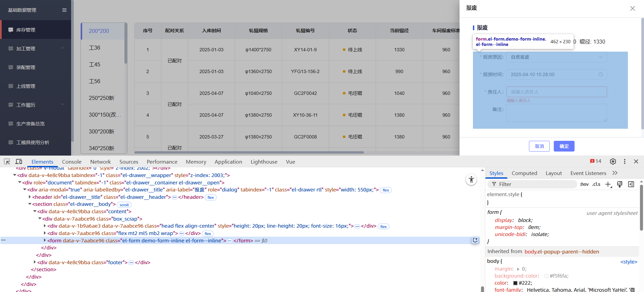Open the 装配管理 sidebar item

coord(36,67)
